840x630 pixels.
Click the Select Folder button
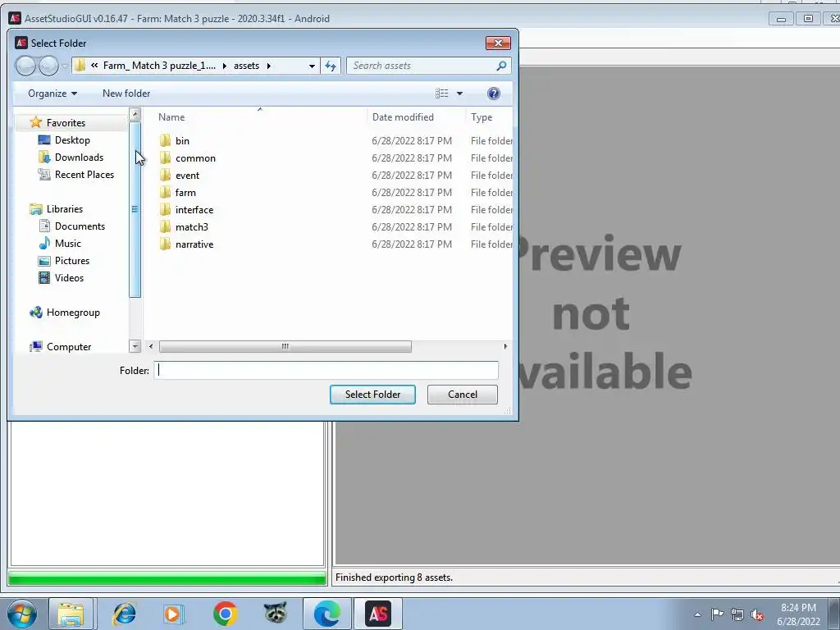tap(372, 395)
